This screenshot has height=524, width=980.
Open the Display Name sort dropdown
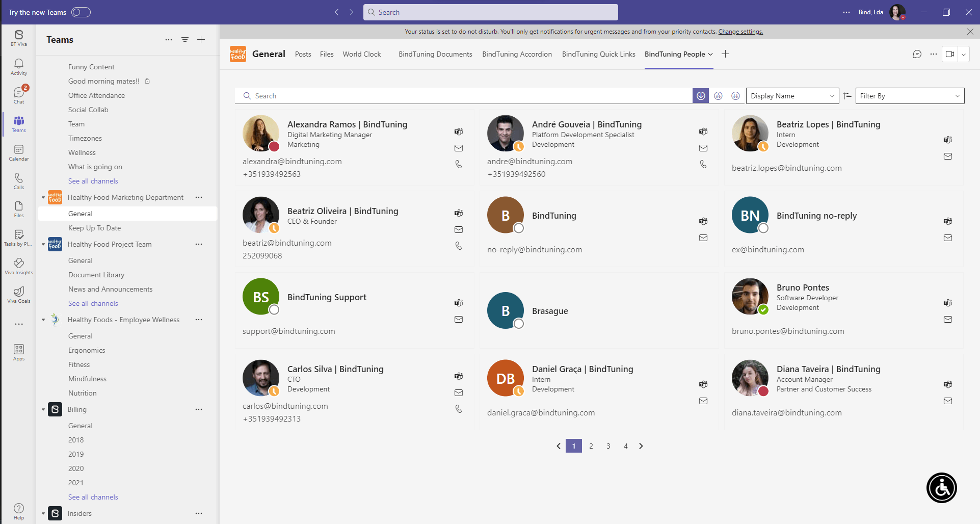click(792, 96)
